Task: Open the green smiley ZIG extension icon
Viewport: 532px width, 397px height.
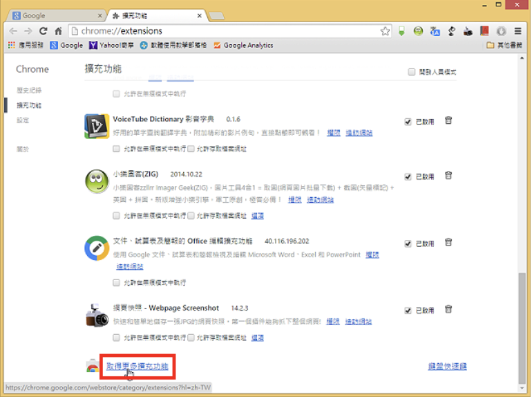Action: coord(418,31)
